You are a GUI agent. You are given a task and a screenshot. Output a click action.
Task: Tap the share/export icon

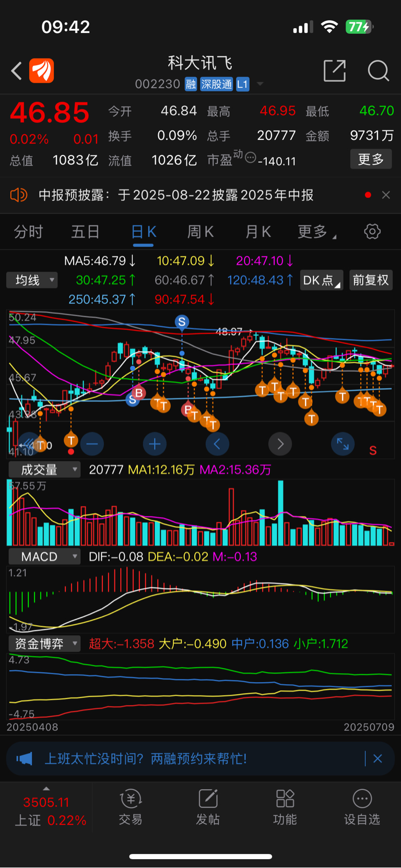pos(335,70)
